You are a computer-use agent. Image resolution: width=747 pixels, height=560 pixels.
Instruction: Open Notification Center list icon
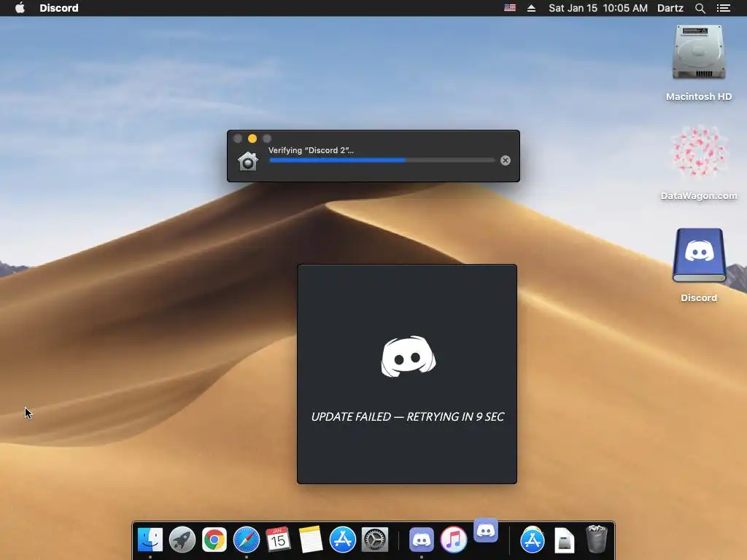pos(723,8)
